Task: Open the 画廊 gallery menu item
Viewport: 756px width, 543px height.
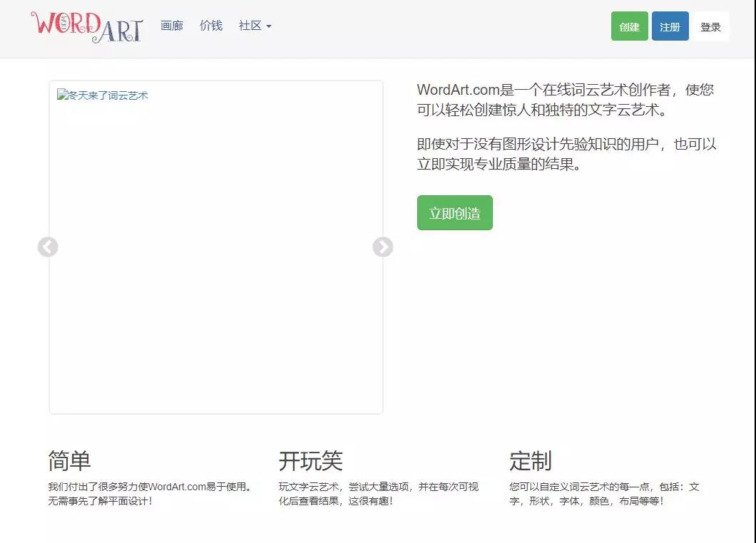Action: pyautogui.click(x=172, y=26)
